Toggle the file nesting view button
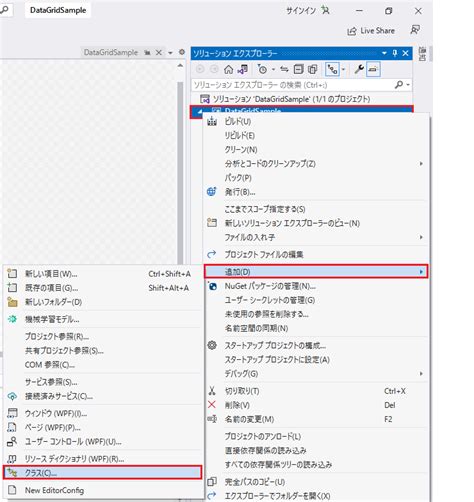The image size is (474, 502). [x=332, y=69]
